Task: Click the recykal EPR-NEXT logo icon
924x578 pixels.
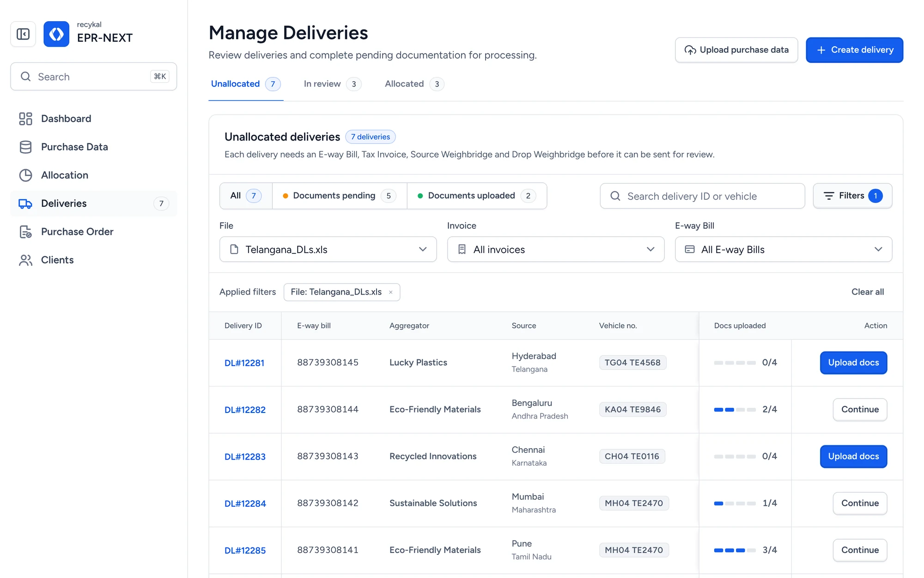Action: pos(56,34)
